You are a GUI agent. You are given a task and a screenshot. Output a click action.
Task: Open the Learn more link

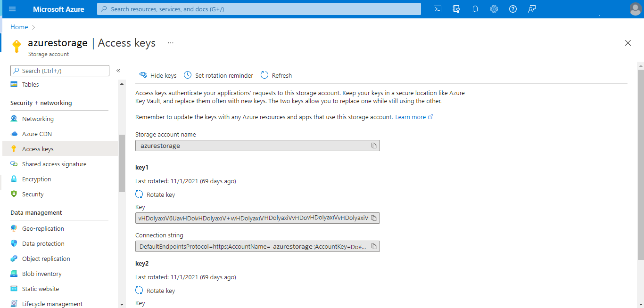[411, 117]
